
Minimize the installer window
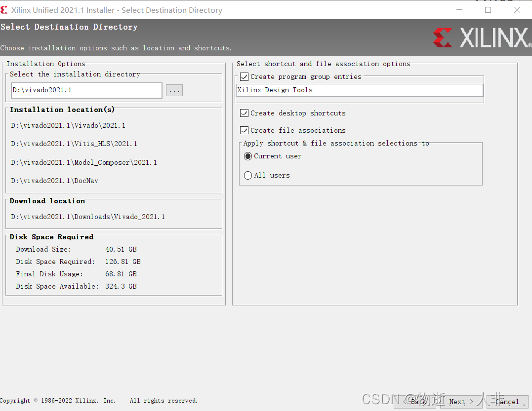tap(459, 10)
